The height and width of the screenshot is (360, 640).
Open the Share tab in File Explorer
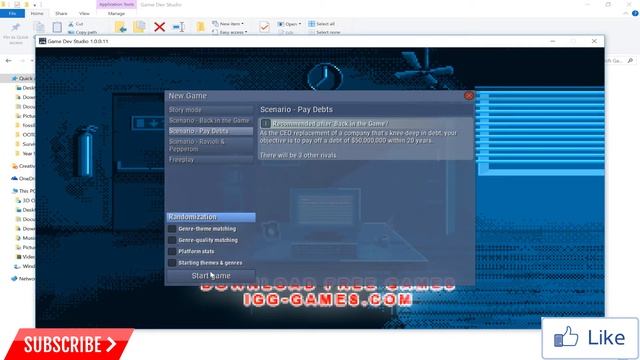tap(61, 13)
